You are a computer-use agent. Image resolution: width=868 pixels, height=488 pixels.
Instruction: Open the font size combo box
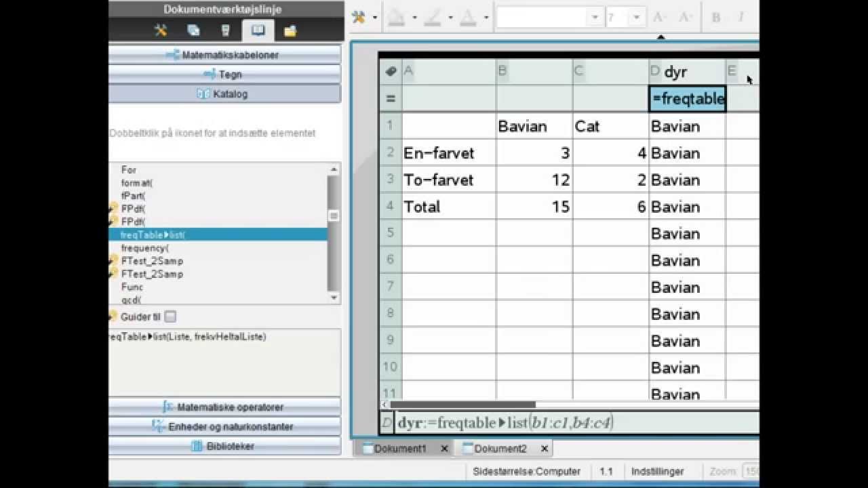[625, 18]
